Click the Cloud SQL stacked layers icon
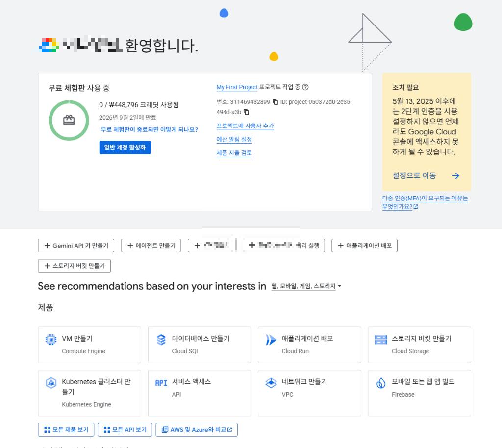502x448 pixels. [x=161, y=339]
